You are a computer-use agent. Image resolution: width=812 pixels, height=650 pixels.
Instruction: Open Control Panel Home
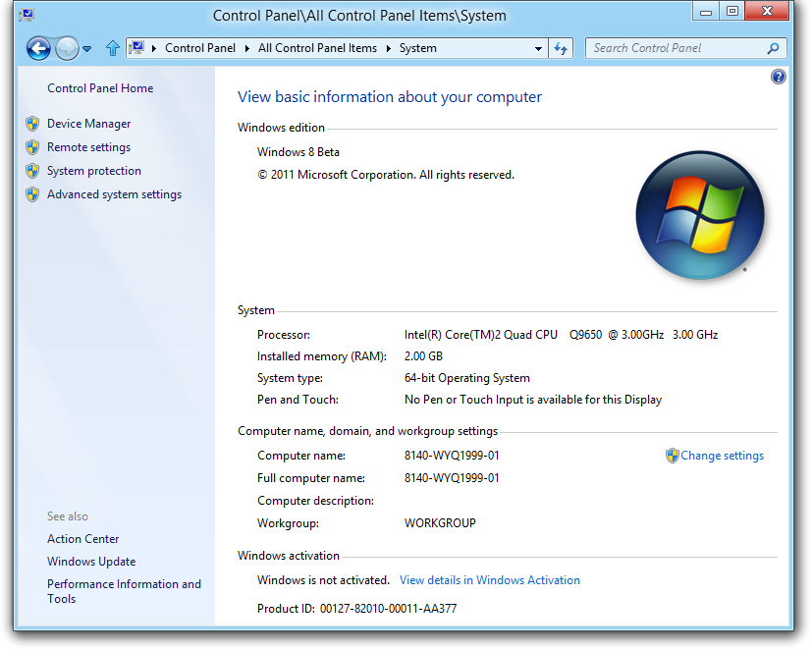click(100, 88)
